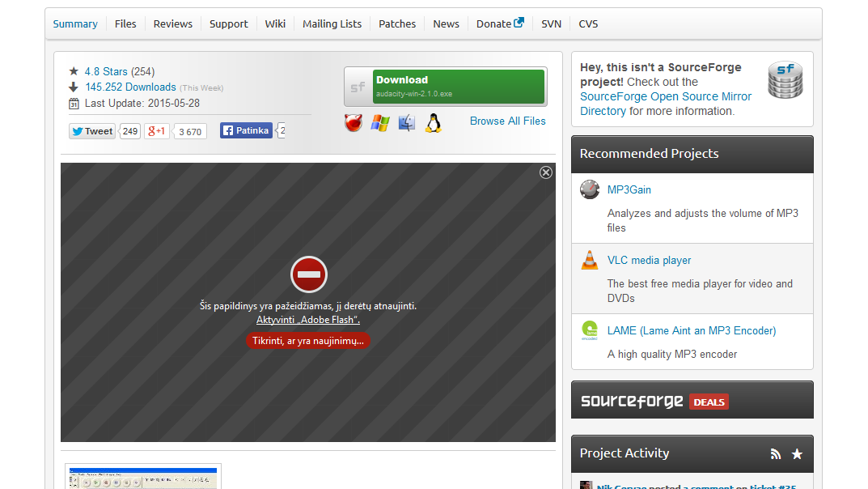
Task: Click the Project Activity heading
Action: 625,453
